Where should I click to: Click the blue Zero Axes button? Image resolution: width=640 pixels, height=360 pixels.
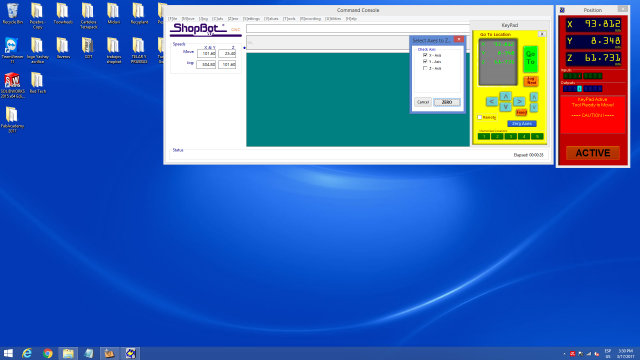tap(522, 123)
